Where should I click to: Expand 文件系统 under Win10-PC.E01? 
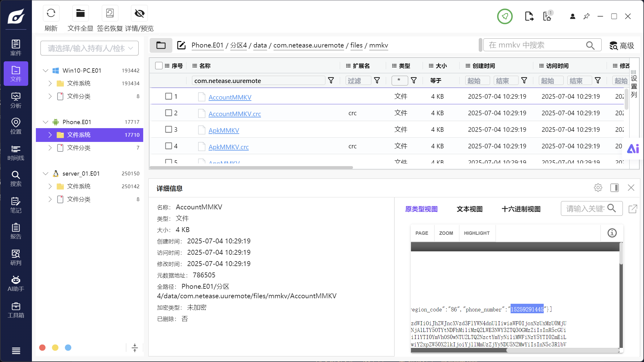point(50,83)
